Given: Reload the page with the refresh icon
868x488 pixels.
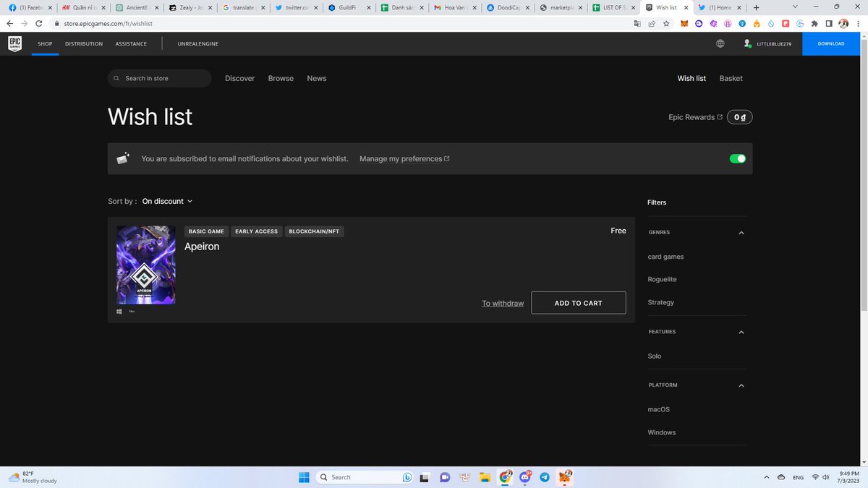Looking at the screenshot, I should tap(39, 23).
